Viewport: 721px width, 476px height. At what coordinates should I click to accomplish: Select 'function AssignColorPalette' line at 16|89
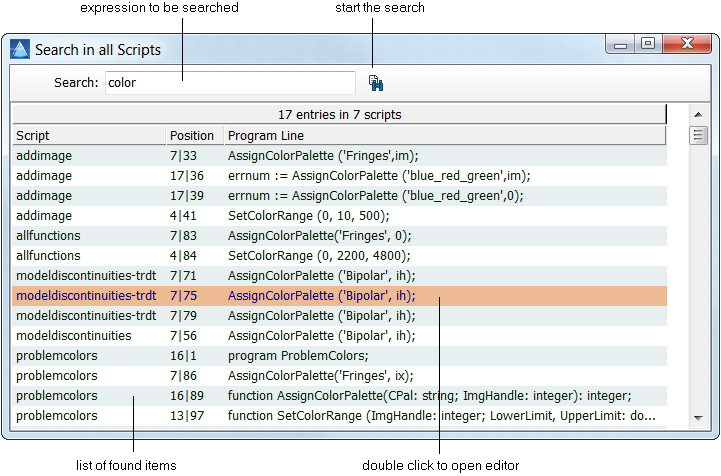click(429, 396)
